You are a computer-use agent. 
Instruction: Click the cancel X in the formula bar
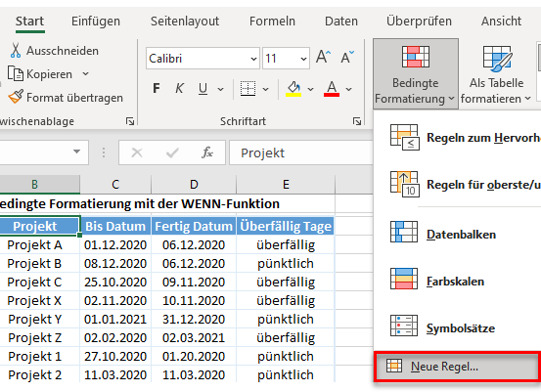[x=137, y=152]
